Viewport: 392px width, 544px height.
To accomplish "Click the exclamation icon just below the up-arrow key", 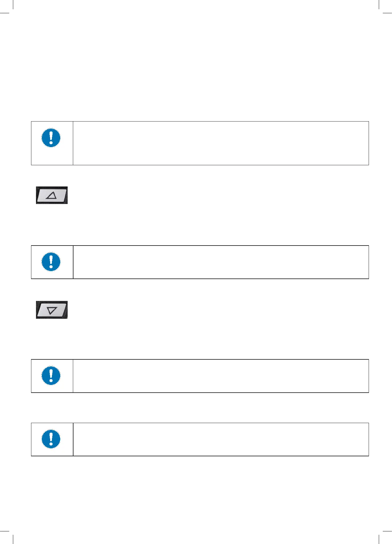I will coord(51,262).
